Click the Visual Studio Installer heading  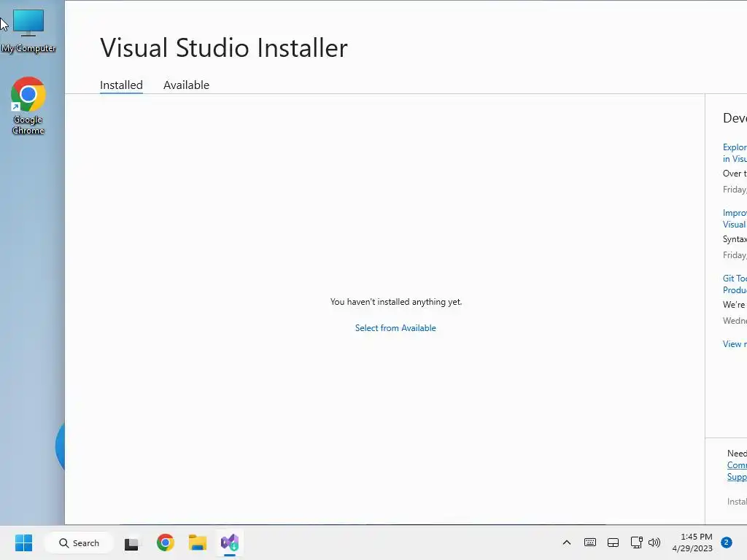click(x=224, y=47)
